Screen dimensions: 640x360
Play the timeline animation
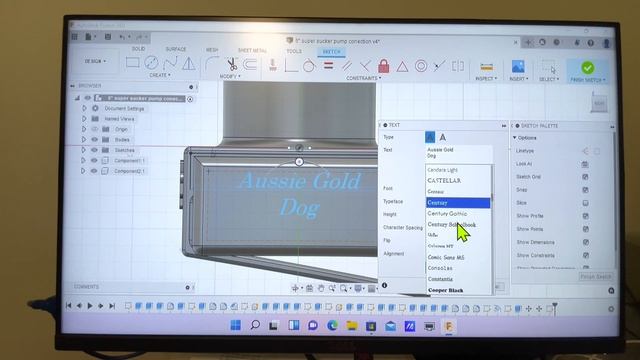(90, 306)
